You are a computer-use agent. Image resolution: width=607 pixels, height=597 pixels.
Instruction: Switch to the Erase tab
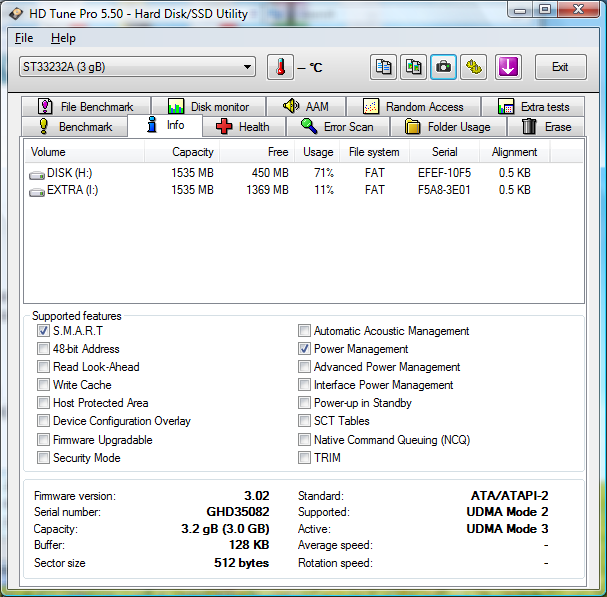click(546, 127)
